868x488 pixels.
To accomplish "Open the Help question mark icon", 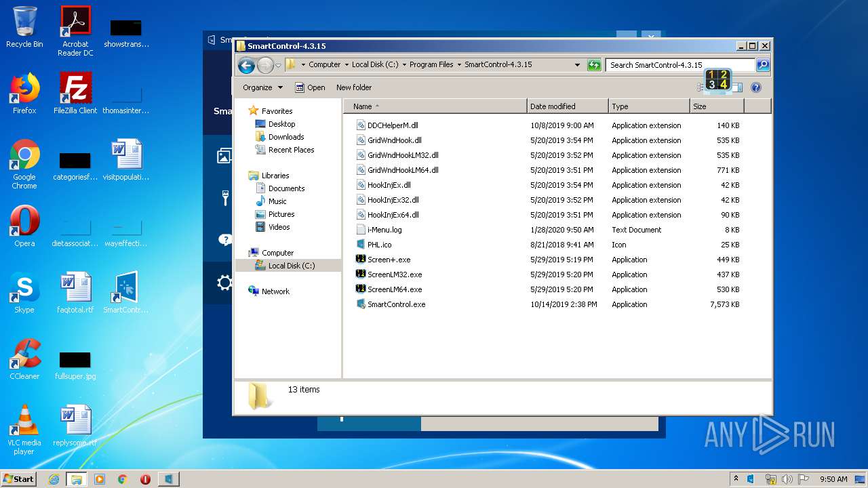I will coord(756,87).
